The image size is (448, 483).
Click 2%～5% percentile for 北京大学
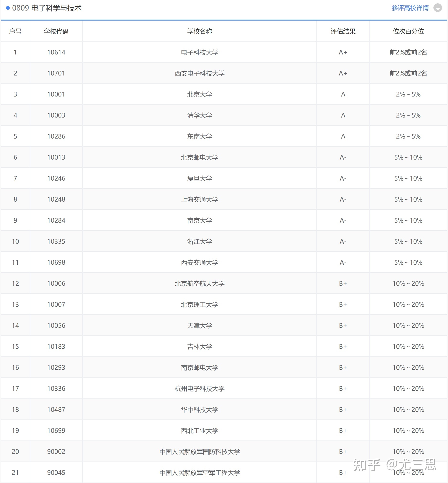click(x=408, y=94)
